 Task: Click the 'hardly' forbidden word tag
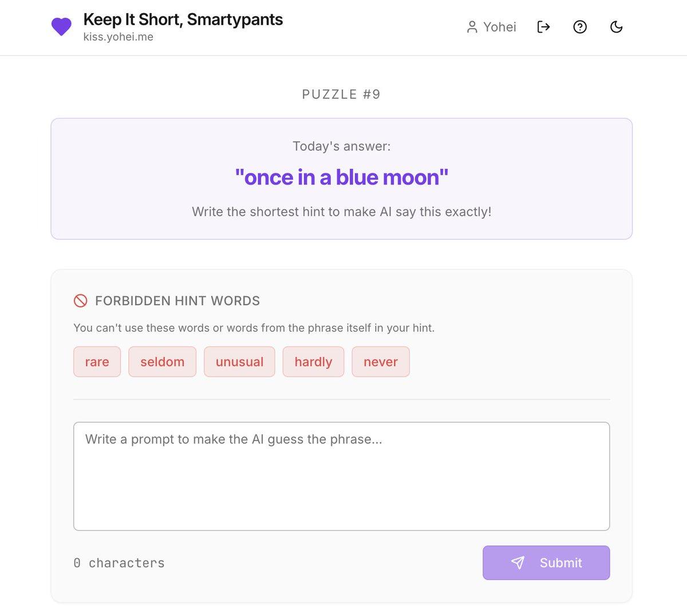pos(313,361)
